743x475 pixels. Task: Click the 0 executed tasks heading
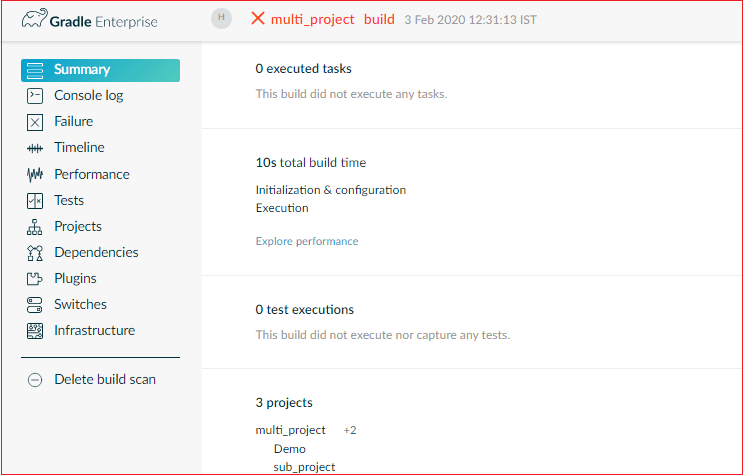click(303, 69)
